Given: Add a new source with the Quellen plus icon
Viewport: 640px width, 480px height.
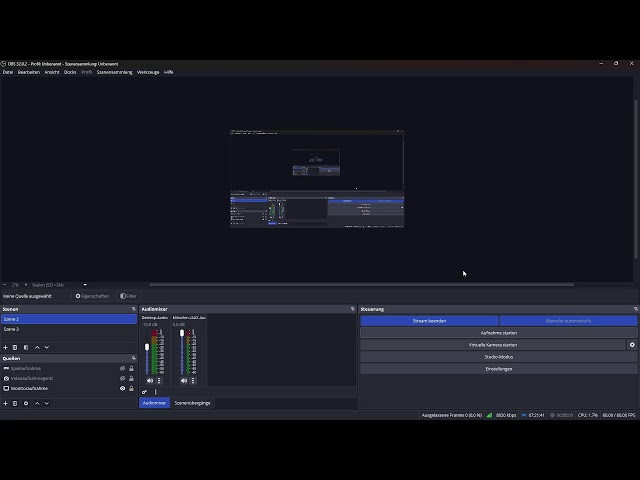Looking at the screenshot, I should pyautogui.click(x=5, y=403).
